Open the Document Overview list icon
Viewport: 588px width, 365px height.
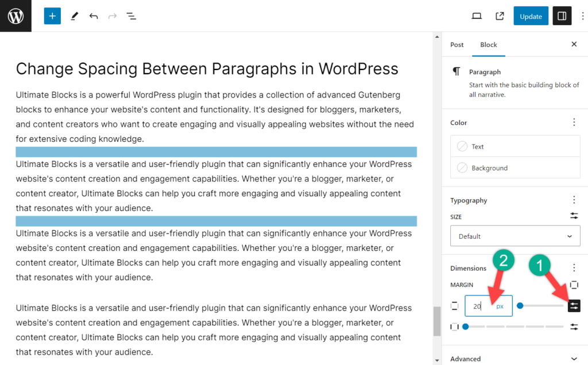pos(131,15)
